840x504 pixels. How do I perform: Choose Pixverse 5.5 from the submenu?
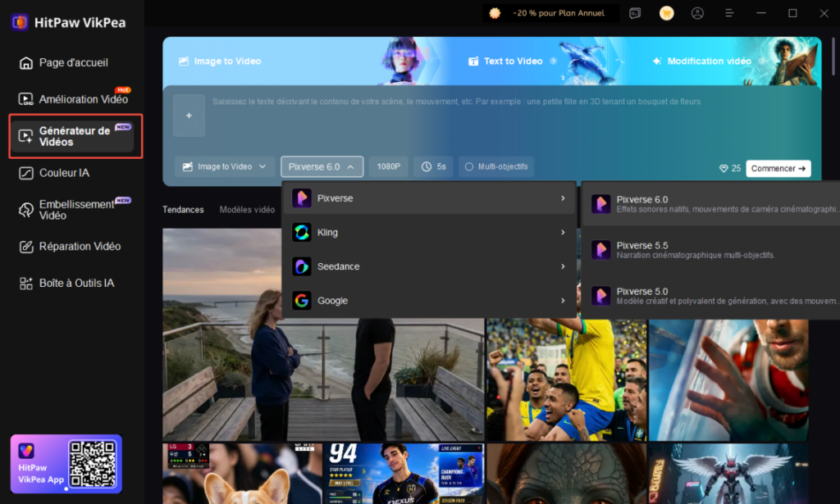(x=711, y=250)
